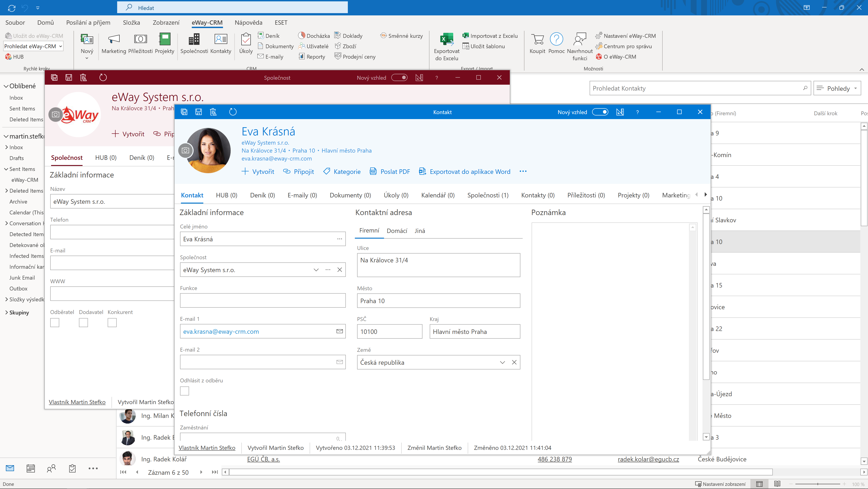Go to next record arrow
This screenshot has width=868, height=489.
[x=201, y=472]
